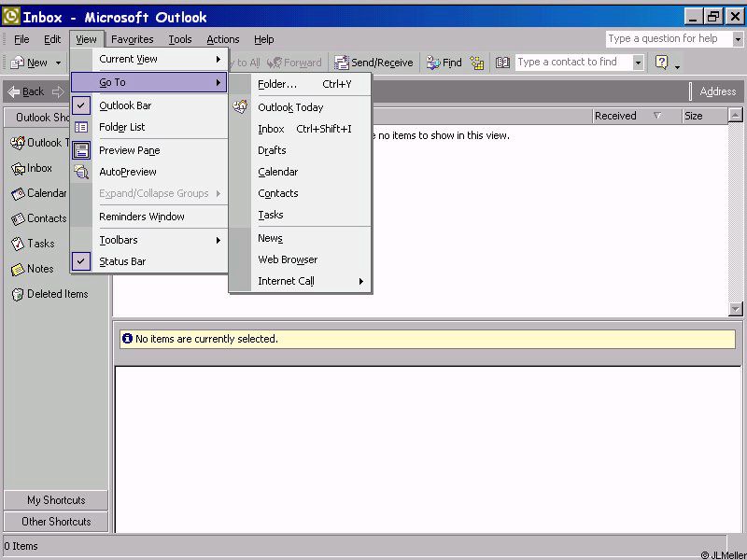Viewport: 747px width, 560px height.
Task: Open the contact search dropdown arrow
Action: coord(638,63)
